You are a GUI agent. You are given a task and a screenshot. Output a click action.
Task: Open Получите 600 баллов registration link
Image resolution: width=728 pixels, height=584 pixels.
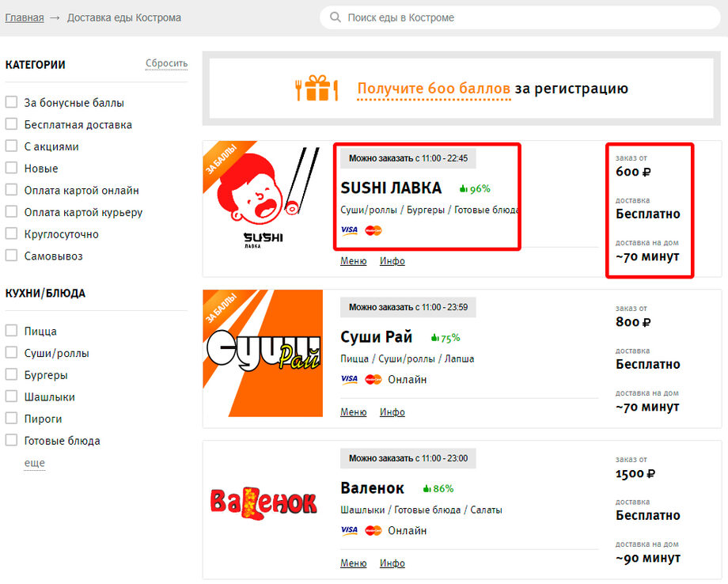(434, 88)
